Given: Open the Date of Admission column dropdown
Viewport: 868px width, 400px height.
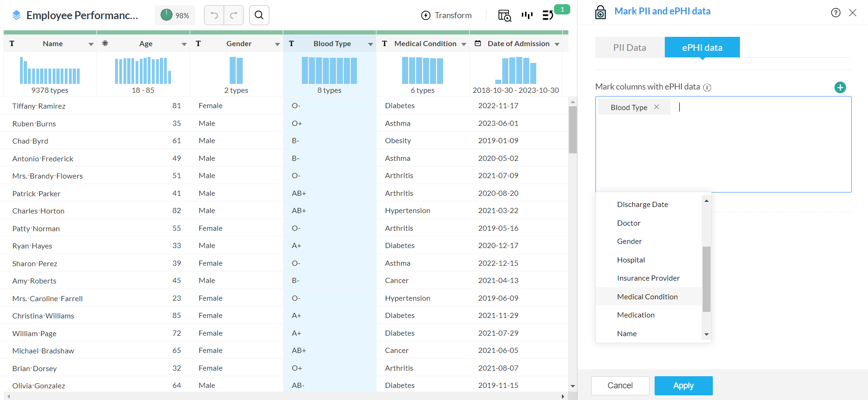Looking at the screenshot, I should [557, 44].
